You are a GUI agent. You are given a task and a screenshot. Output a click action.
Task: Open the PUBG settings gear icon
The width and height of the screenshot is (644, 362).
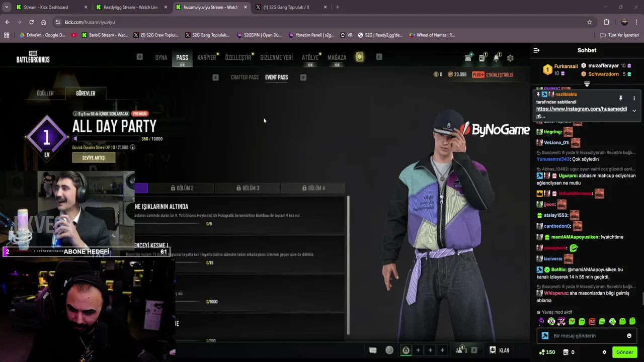(510, 58)
